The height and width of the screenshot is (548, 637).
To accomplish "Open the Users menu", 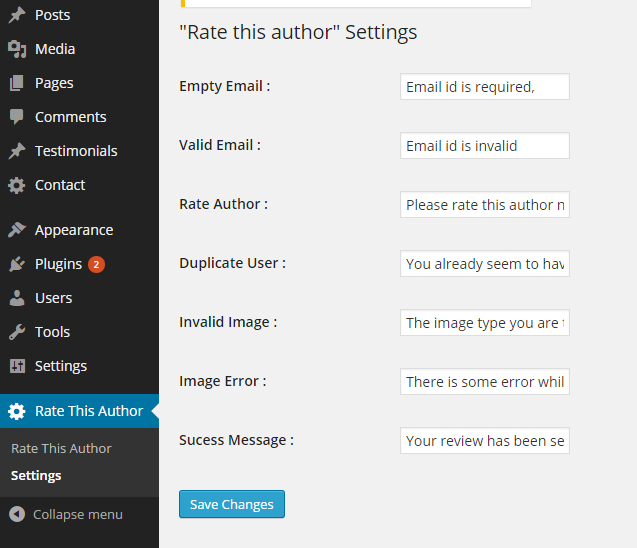I will click(79, 298).
